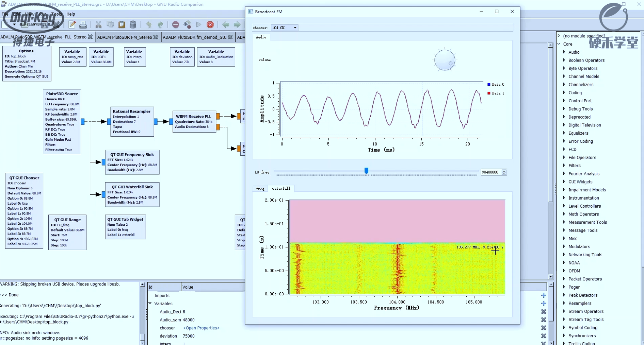Remove the chooser variable

coord(544,328)
